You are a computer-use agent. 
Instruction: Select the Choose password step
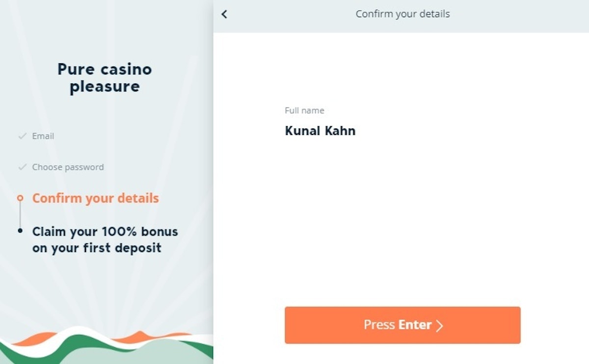point(68,167)
